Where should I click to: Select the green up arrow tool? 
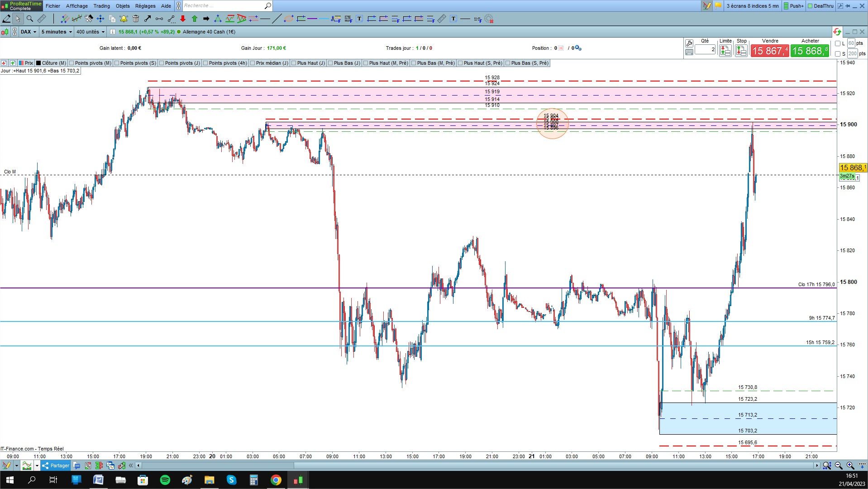click(195, 19)
